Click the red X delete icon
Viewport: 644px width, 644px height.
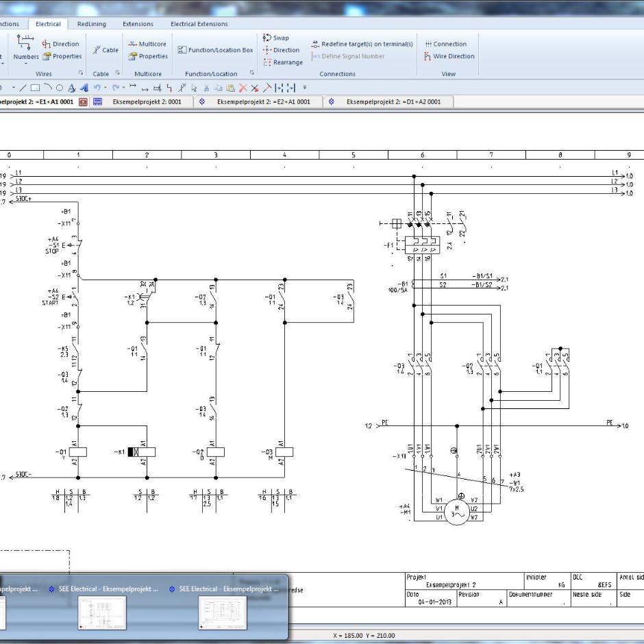[x=243, y=88]
